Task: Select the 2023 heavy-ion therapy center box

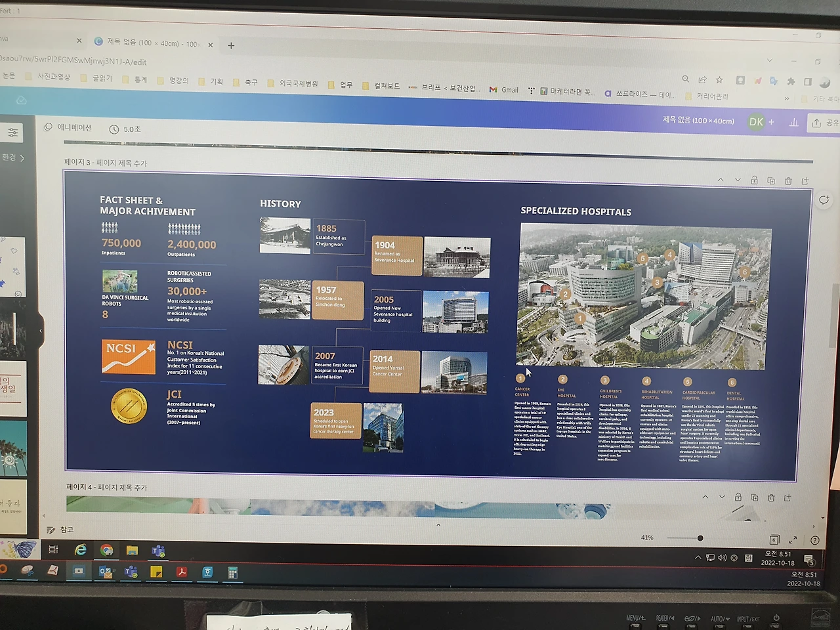Action: [x=336, y=421]
